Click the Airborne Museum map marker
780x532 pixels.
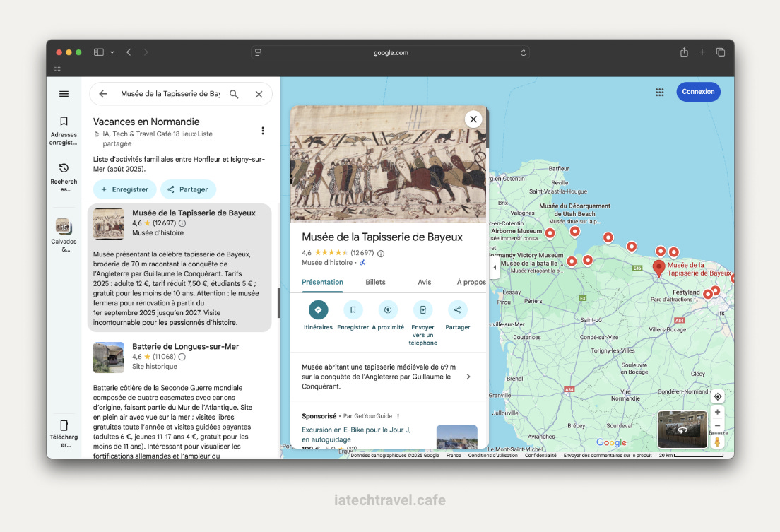point(550,233)
